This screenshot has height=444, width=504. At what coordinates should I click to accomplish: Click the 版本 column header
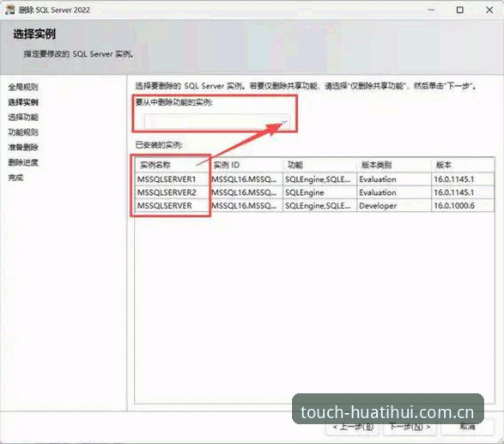tap(463, 165)
